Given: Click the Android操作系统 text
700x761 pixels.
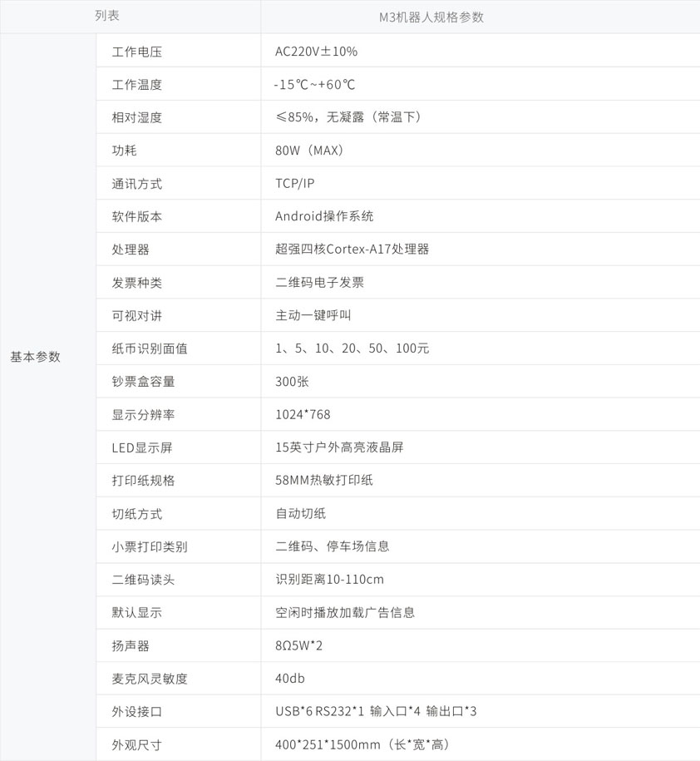Looking at the screenshot, I should coord(324,216).
